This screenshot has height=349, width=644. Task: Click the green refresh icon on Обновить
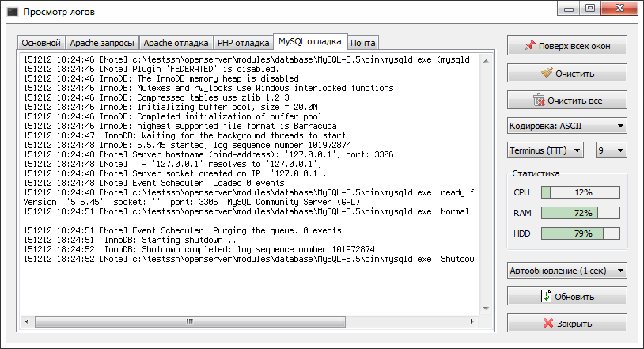pyautogui.click(x=546, y=296)
